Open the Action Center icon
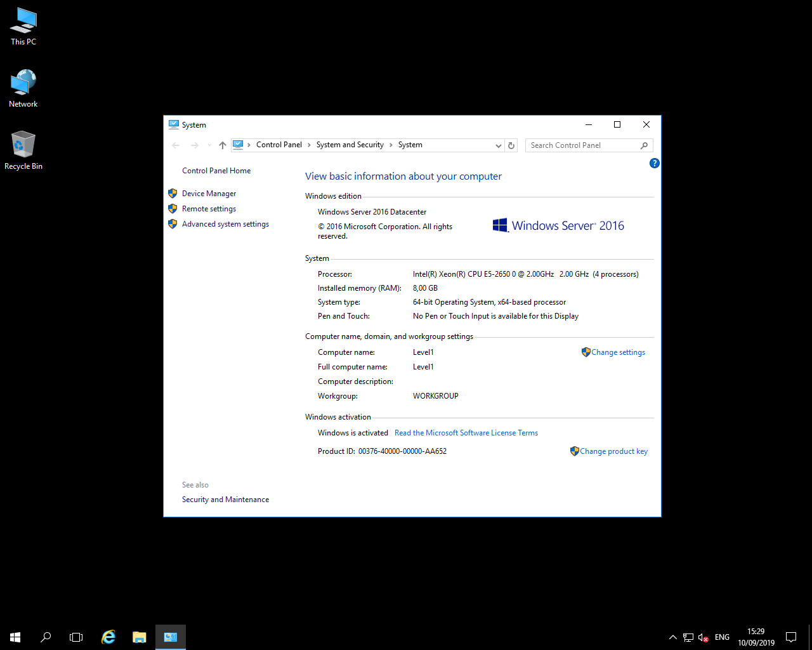Image resolution: width=812 pixels, height=650 pixels. click(790, 637)
